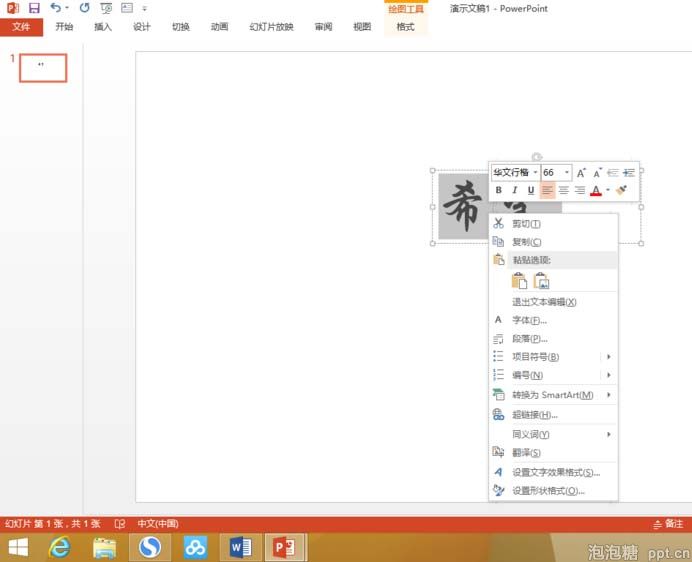
Task: Switch to the 插入 ribbon tab
Action: [103, 27]
